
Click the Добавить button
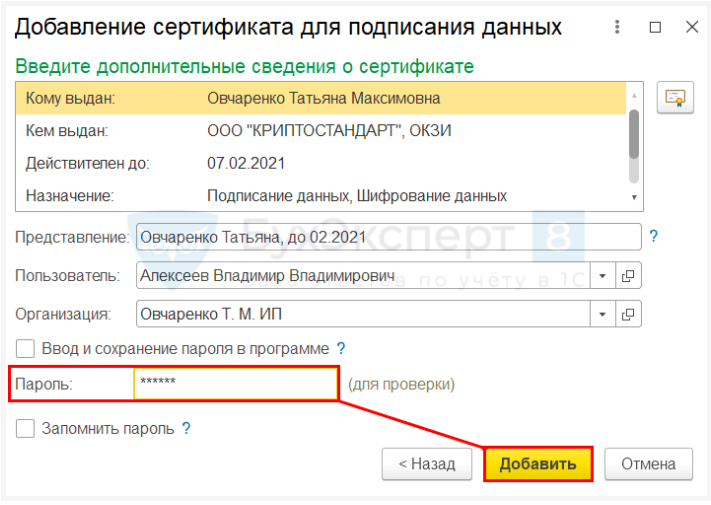click(538, 464)
